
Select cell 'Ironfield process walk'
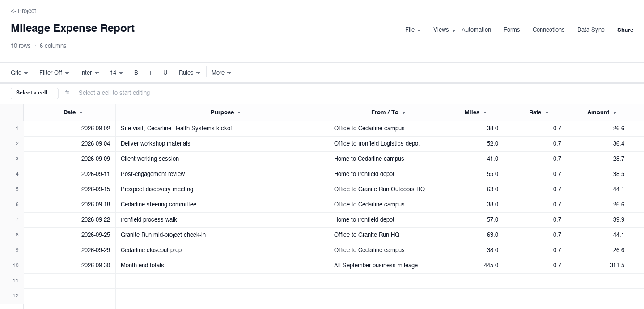222,220
